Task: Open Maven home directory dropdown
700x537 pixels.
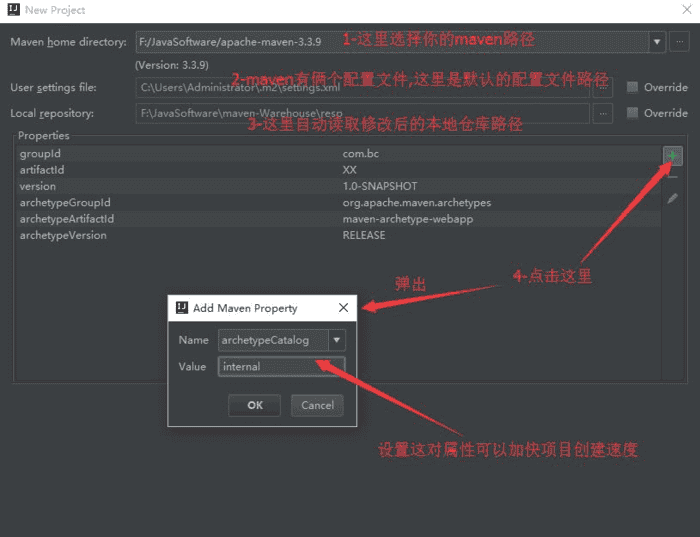Action: pos(657,42)
